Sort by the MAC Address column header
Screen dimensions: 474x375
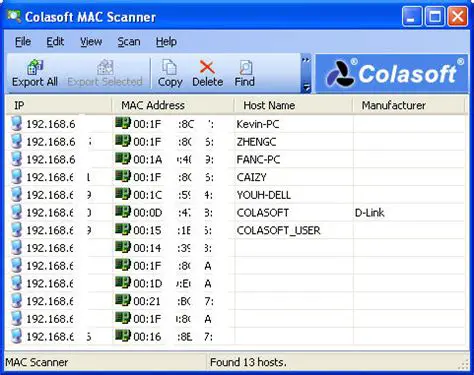(173, 105)
